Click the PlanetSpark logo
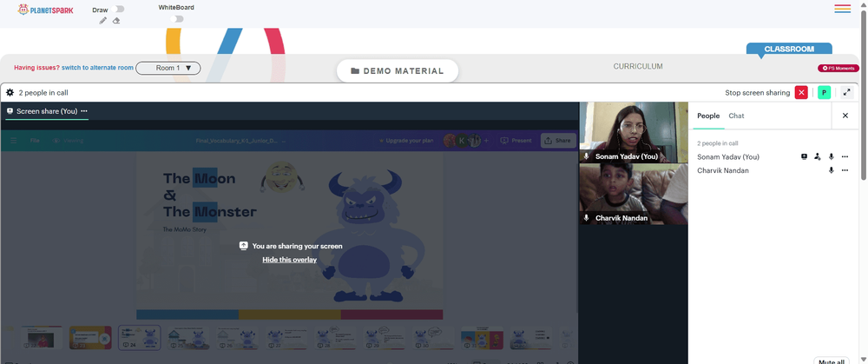This screenshot has width=868, height=364. (x=45, y=10)
